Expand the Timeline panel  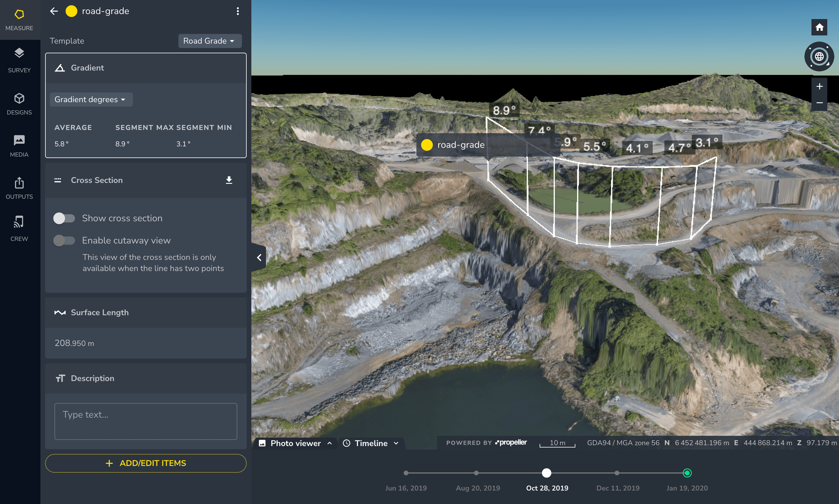tap(396, 443)
